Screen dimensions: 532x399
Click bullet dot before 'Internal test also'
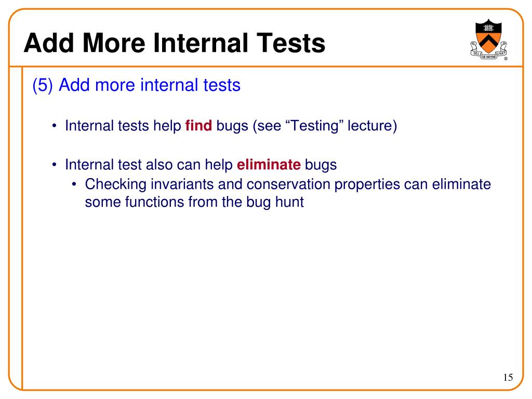tap(54, 165)
